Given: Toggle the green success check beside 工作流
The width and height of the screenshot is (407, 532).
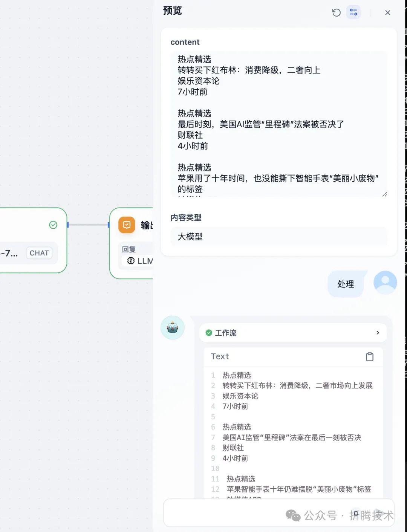Looking at the screenshot, I should click(208, 333).
